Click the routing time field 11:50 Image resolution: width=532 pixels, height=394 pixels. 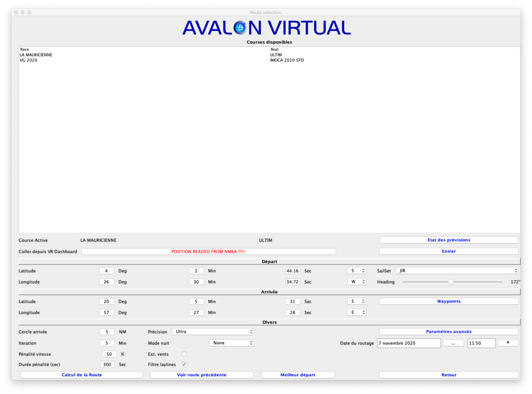point(482,343)
